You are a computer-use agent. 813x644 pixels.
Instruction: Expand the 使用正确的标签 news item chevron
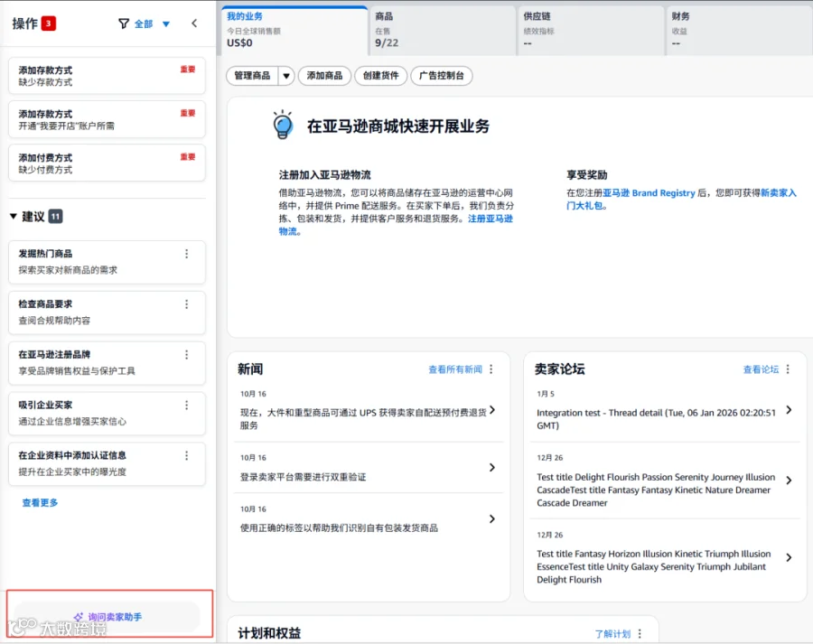click(x=492, y=518)
